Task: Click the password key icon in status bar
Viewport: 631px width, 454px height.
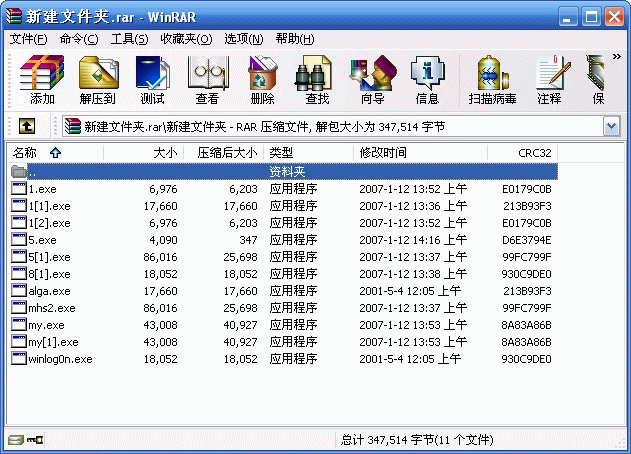Action: (x=35, y=440)
